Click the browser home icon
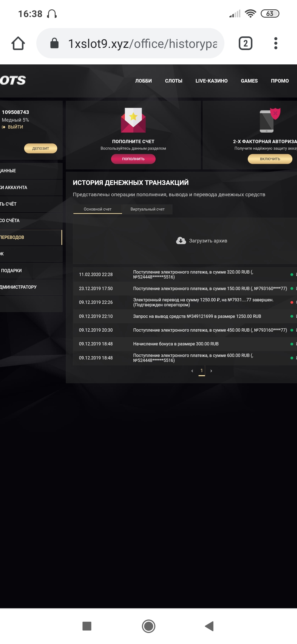297x644 pixels. [19, 43]
